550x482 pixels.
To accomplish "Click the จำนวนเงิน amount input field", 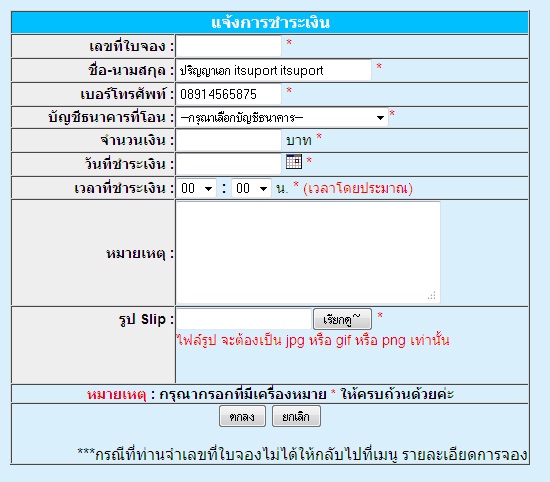I will tap(228, 140).
